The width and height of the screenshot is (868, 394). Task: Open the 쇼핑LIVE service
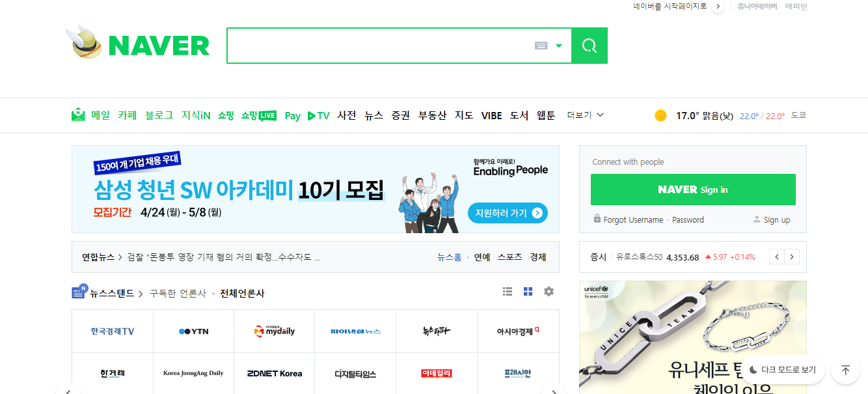pyautogui.click(x=258, y=115)
